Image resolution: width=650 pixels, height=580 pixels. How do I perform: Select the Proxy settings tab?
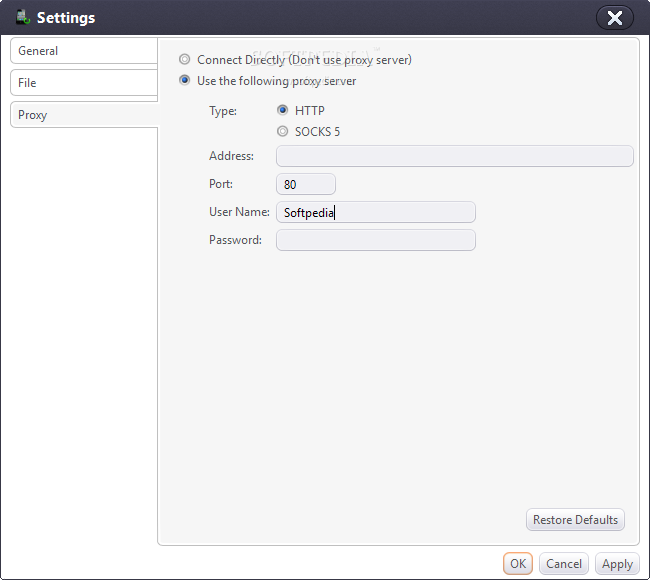point(84,115)
